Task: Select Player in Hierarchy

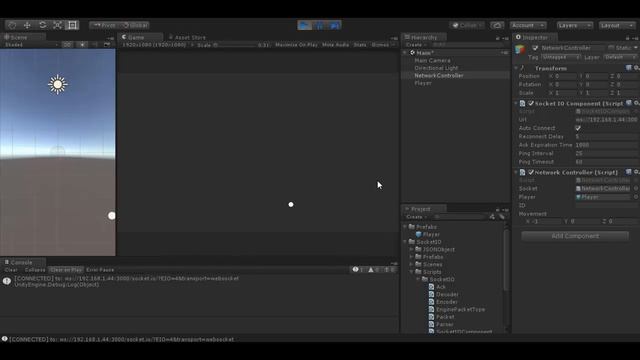Action: click(x=423, y=83)
